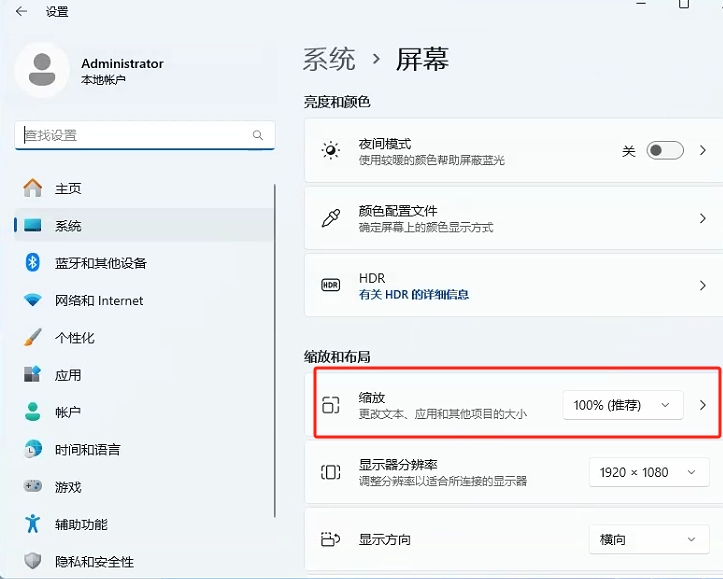Expand the 颜色配置文件 row chevron
723x579 pixels.
coord(702,218)
